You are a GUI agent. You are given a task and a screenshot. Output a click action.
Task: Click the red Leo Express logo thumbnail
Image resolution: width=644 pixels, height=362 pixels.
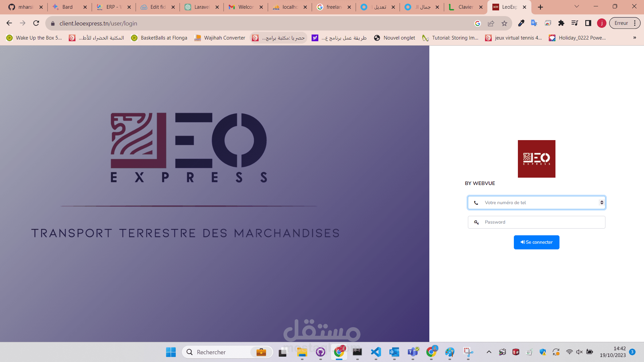pyautogui.click(x=537, y=159)
